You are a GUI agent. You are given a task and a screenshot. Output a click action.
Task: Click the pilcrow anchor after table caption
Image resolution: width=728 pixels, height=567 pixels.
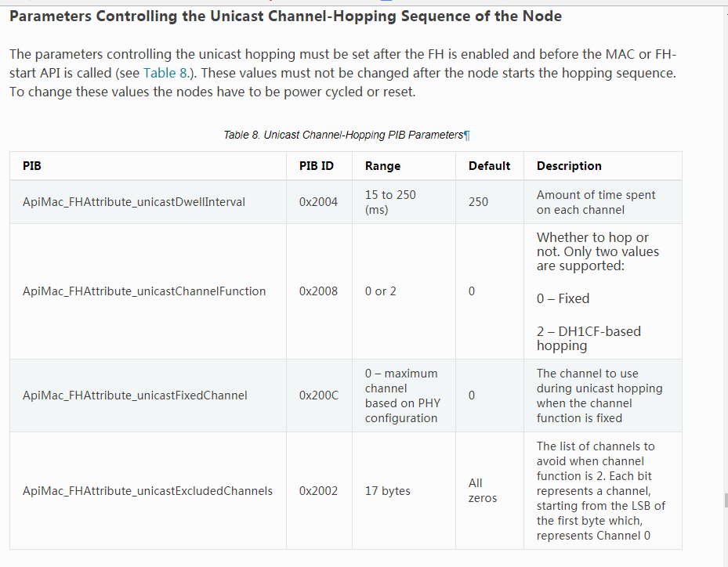click(467, 135)
